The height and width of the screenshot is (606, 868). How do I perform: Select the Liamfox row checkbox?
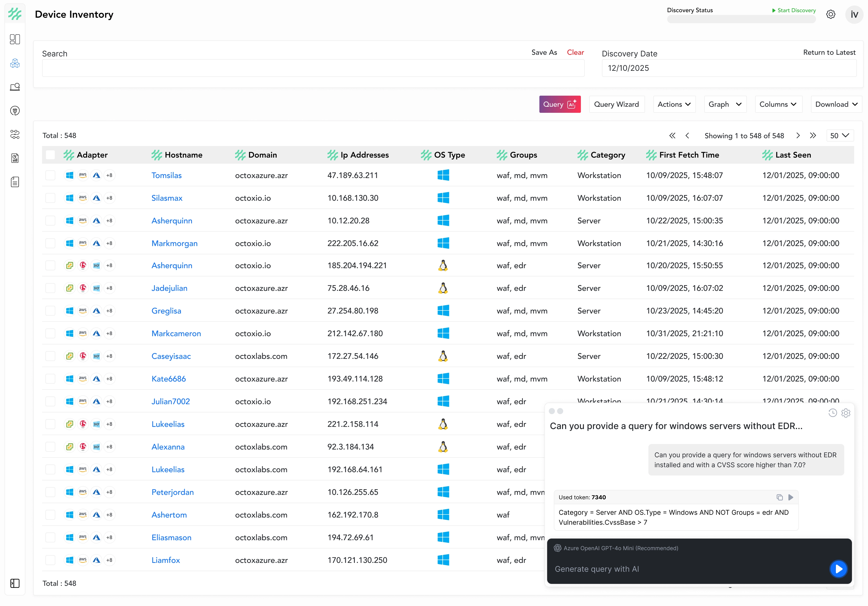[x=50, y=560]
